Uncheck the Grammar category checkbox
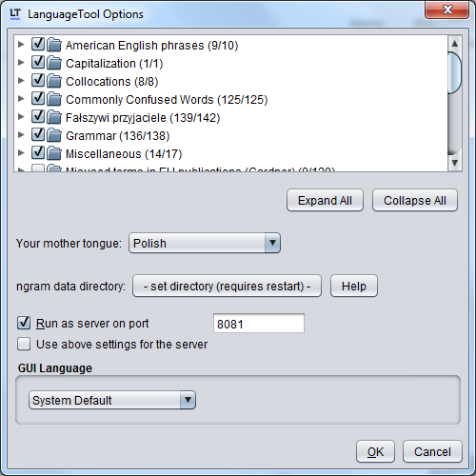This screenshot has width=476, height=476. click(38, 134)
